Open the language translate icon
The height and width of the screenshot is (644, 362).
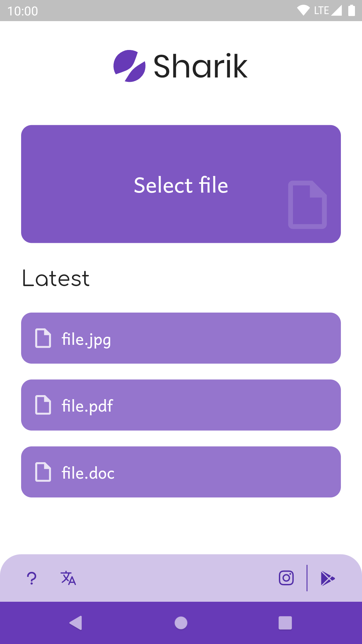(68, 578)
